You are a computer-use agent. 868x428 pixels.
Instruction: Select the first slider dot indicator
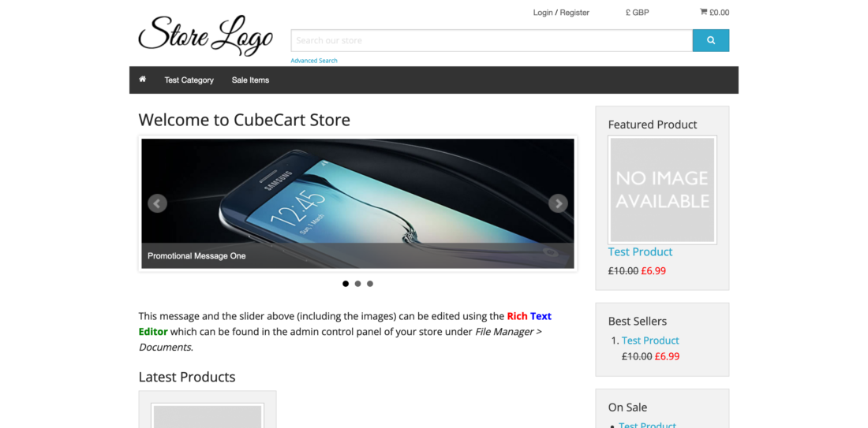[x=346, y=284]
